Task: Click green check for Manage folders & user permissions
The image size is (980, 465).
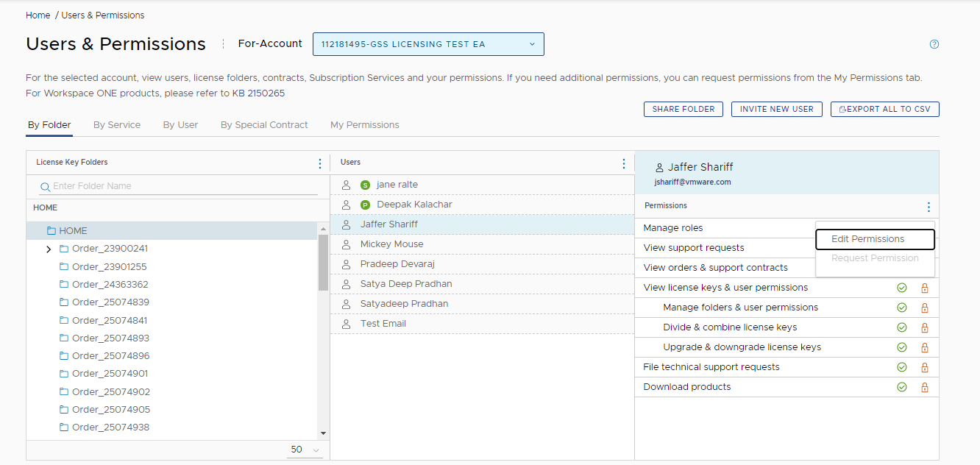Action: click(x=902, y=308)
